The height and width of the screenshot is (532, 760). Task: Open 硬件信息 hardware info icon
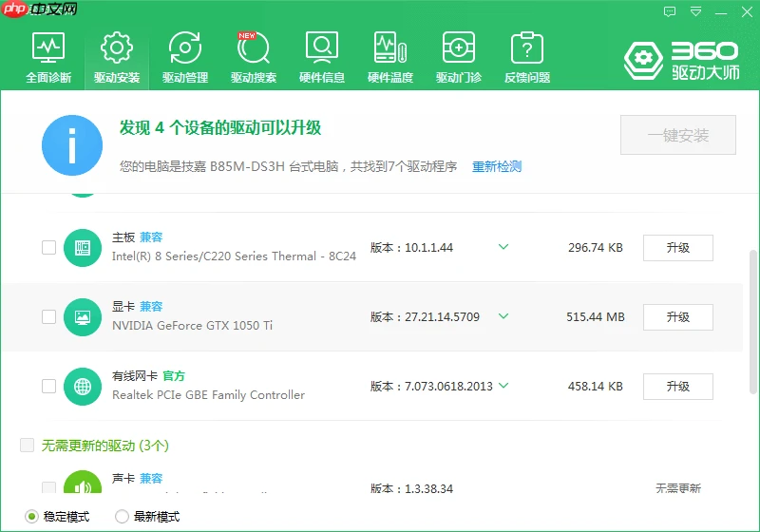322,47
